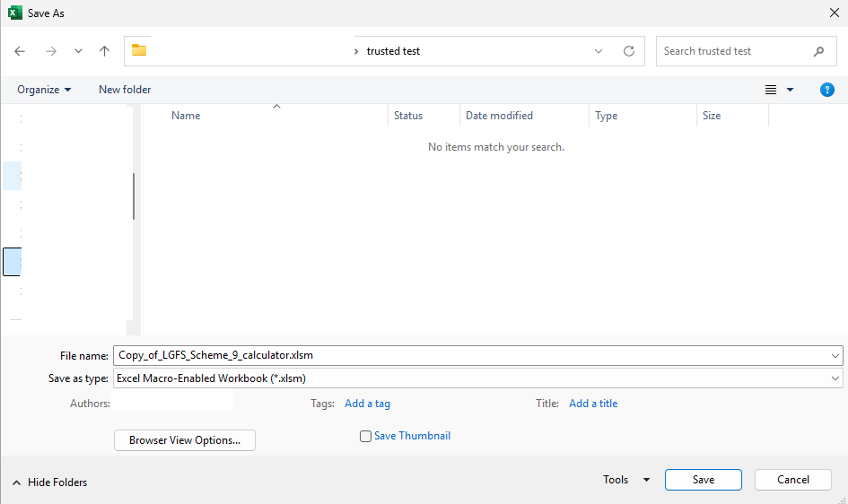Open the Organize menu
The image size is (848, 504).
pos(44,90)
